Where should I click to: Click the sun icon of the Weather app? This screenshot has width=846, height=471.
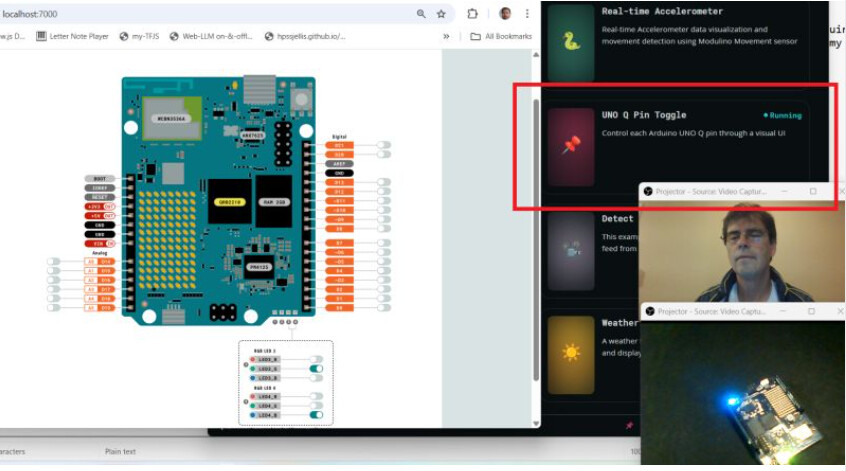pyautogui.click(x=571, y=352)
